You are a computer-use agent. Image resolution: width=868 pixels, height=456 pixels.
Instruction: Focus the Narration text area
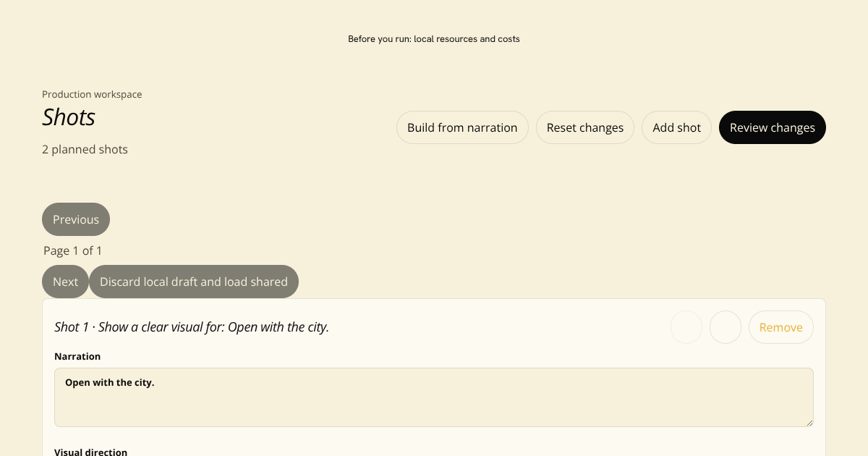(x=434, y=397)
